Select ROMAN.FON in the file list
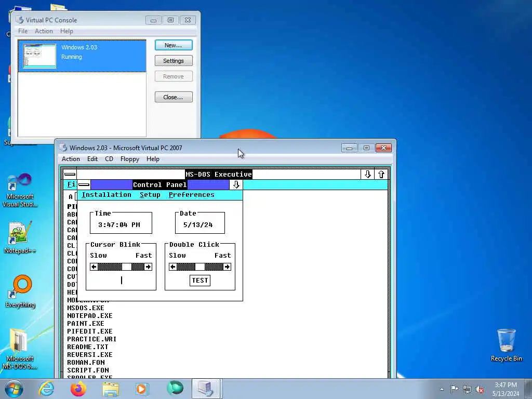532x399 pixels. tap(86, 362)
